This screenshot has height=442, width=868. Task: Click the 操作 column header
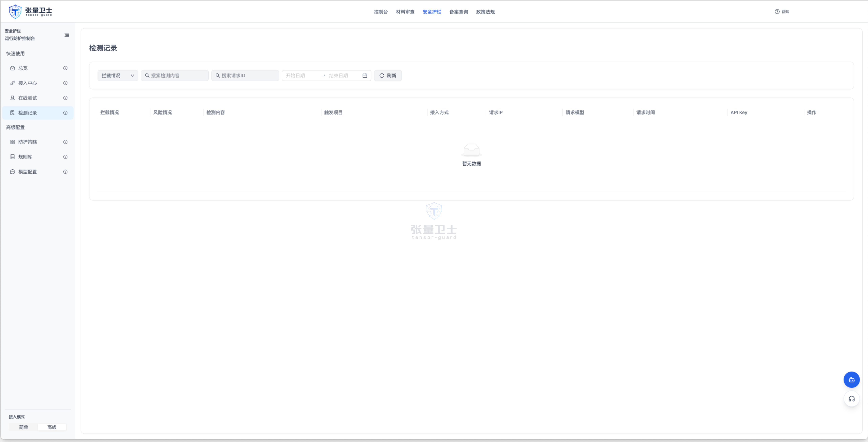(811, 112)
